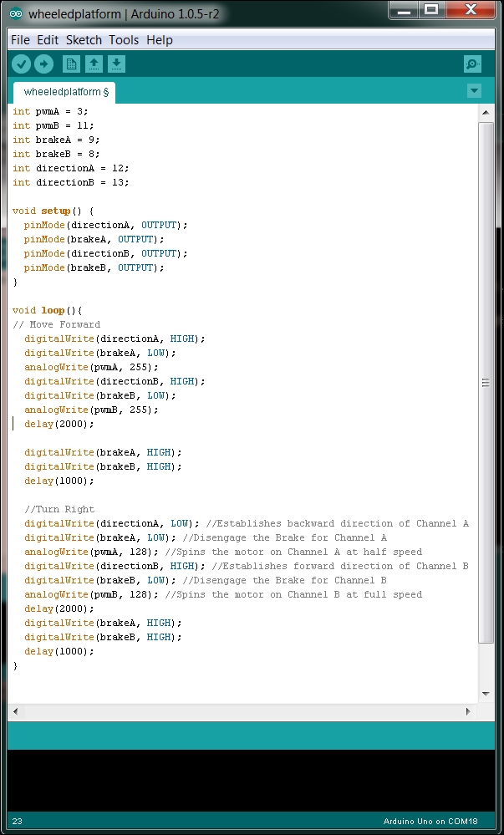Viewport: 504px width, 835px height.
Task: Click the Arduino logo in title bar
Action: tap(17, 13)
